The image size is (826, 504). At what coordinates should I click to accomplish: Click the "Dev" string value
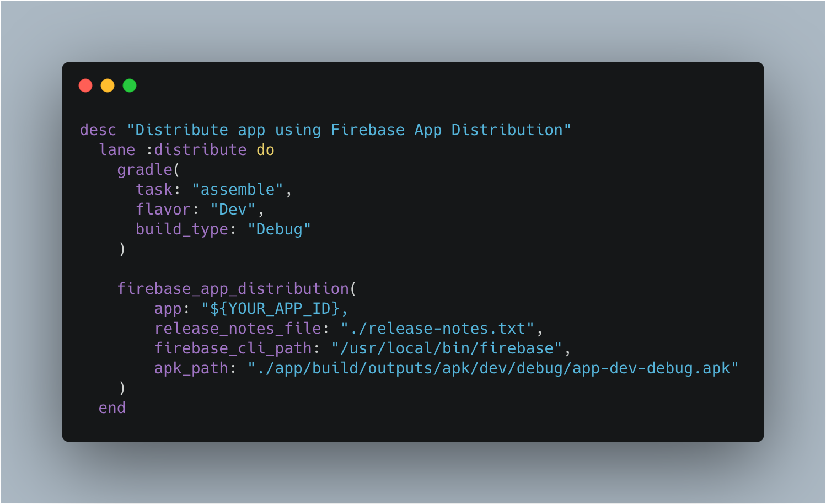point(233,210)
